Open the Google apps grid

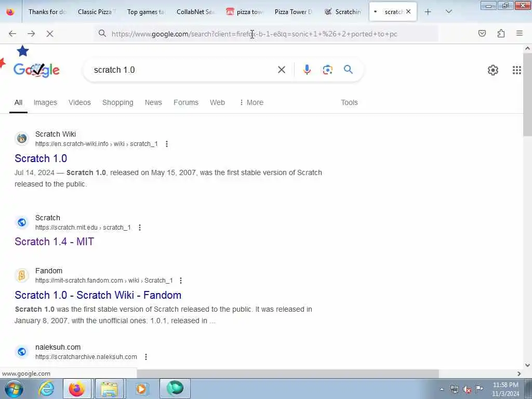pyautogui.click(x=517, y=70)
